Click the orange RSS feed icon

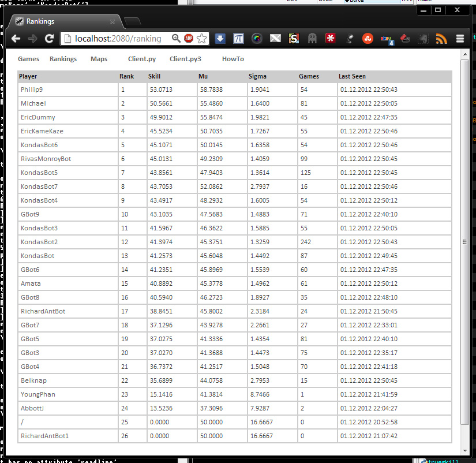[x=441, y=39]
